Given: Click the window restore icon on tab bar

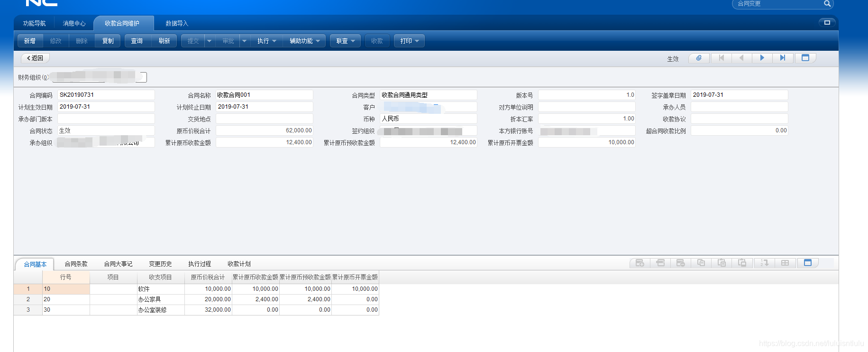Looking at the screenshot, I should click(827, 22).
